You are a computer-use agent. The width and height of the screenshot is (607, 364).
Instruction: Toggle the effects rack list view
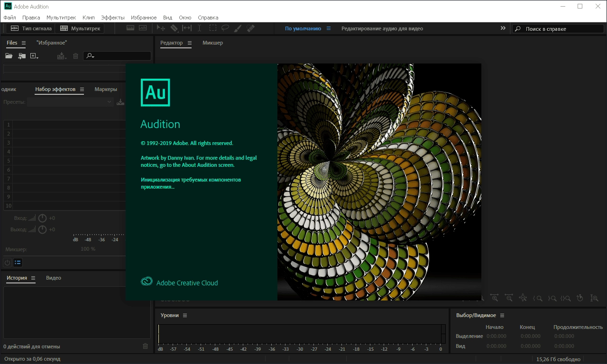tap(18, 262)
